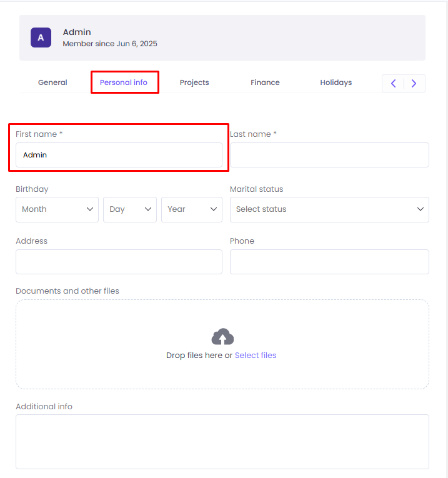This screenshot has height=478, width=448.
Task: Go to the Finance tab
Action: click(x=265, y=82)
